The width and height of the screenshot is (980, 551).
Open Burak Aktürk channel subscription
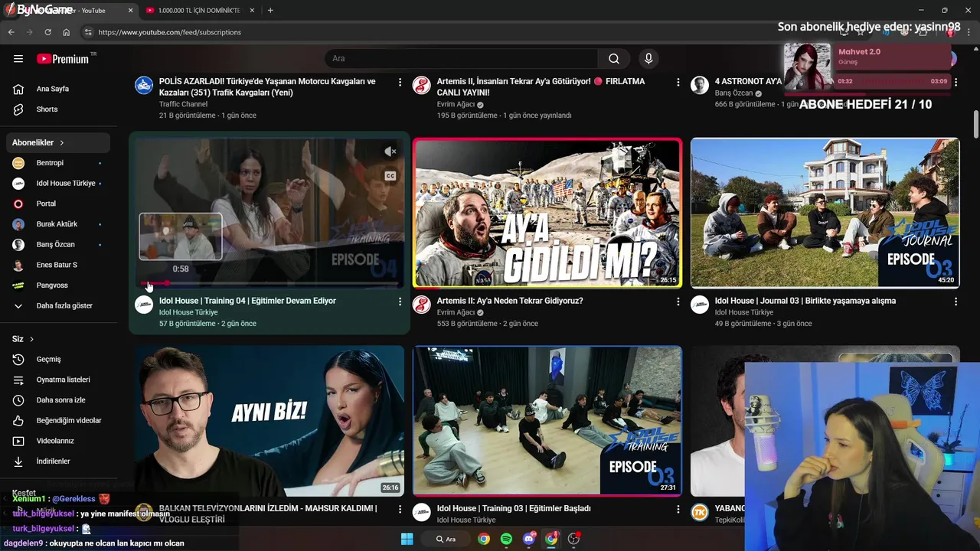click(58, 224)
